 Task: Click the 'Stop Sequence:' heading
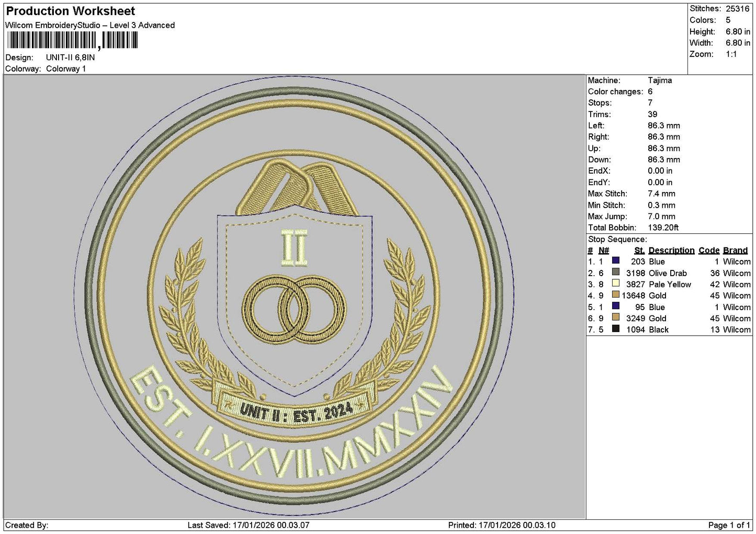617,240
